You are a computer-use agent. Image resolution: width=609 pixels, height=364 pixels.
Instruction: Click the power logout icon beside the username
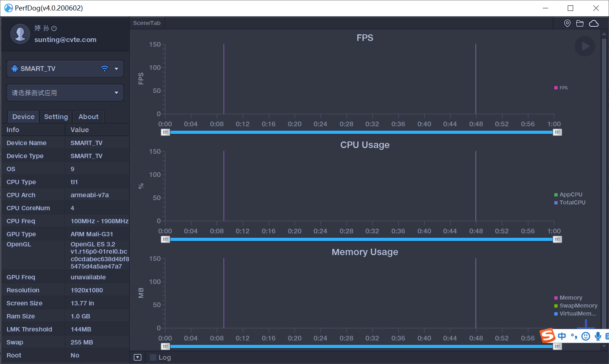click(x=54, y=28)
